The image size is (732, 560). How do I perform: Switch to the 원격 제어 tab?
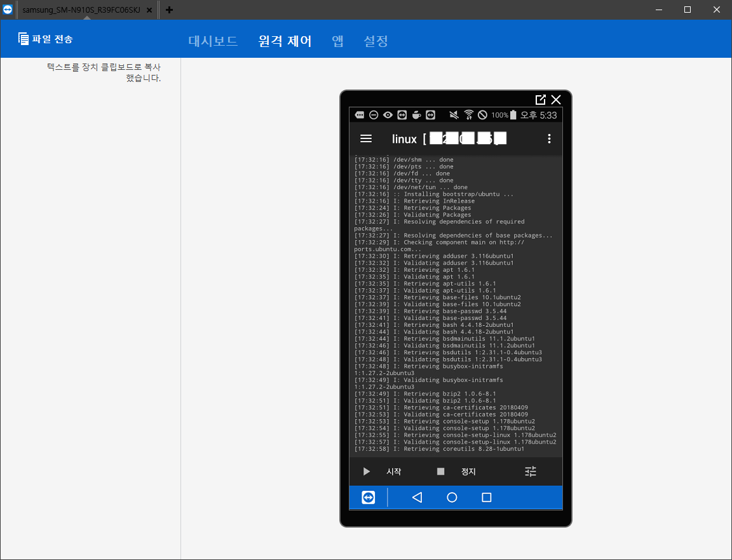pos(285,41)
